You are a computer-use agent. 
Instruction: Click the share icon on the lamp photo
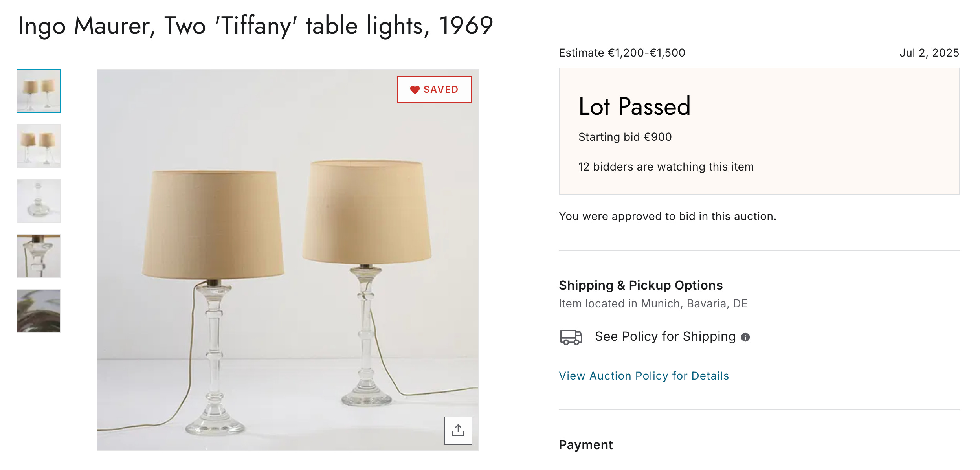pos(458,430)
